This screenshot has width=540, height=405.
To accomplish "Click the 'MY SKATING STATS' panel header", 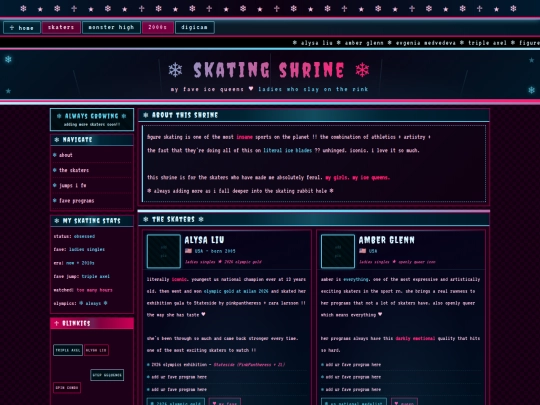I will pyautogui.click(x=92, y=221).
